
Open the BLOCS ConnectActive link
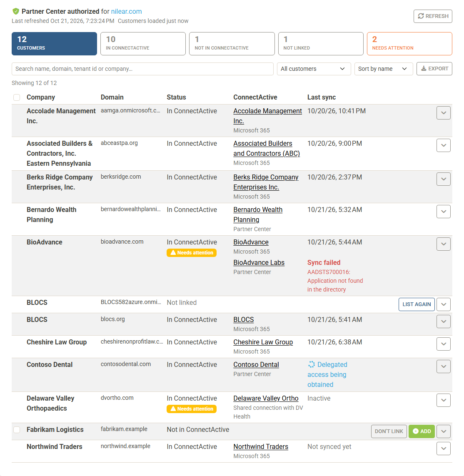click(x=244, y=320)
